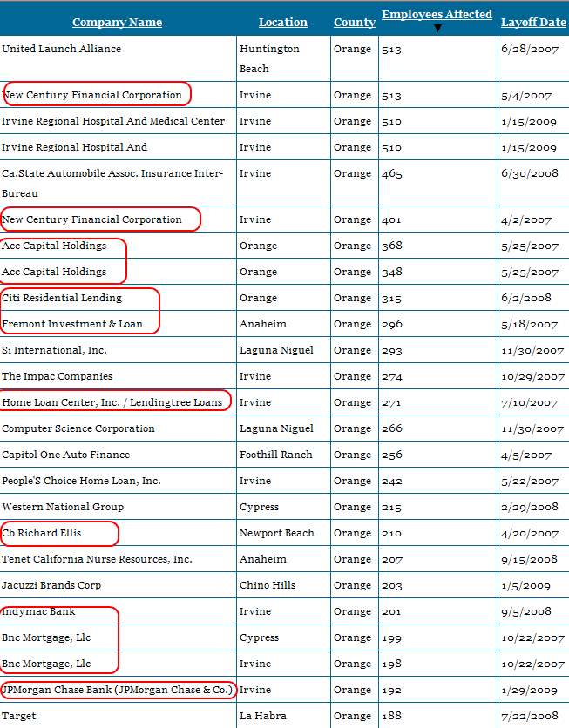This screenshot has height=728, width=569.
Task: Click the descending sort arrow under Employees Affected
Action: pyautogui.click(x=437, y=29)
